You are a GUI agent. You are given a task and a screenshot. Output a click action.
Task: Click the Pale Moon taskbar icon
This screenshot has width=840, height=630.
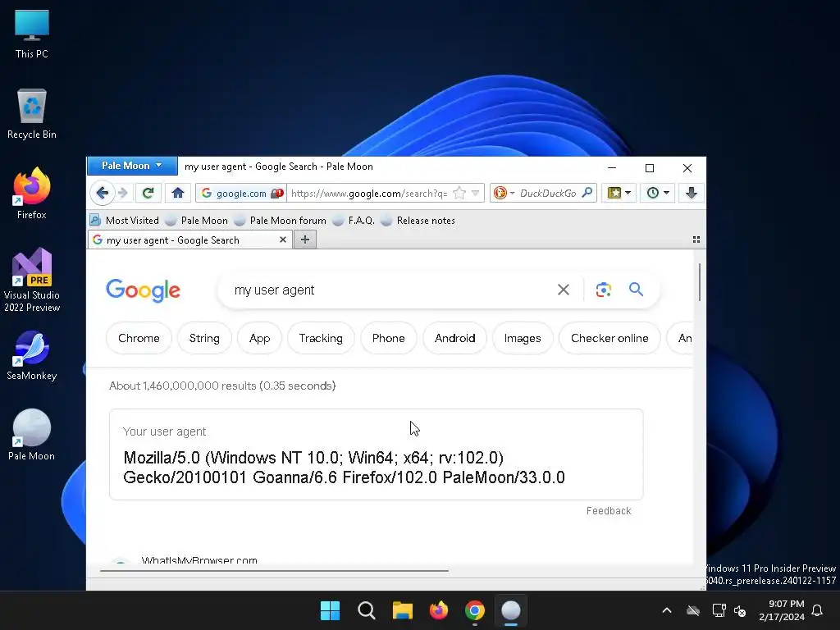pos(511,610)
